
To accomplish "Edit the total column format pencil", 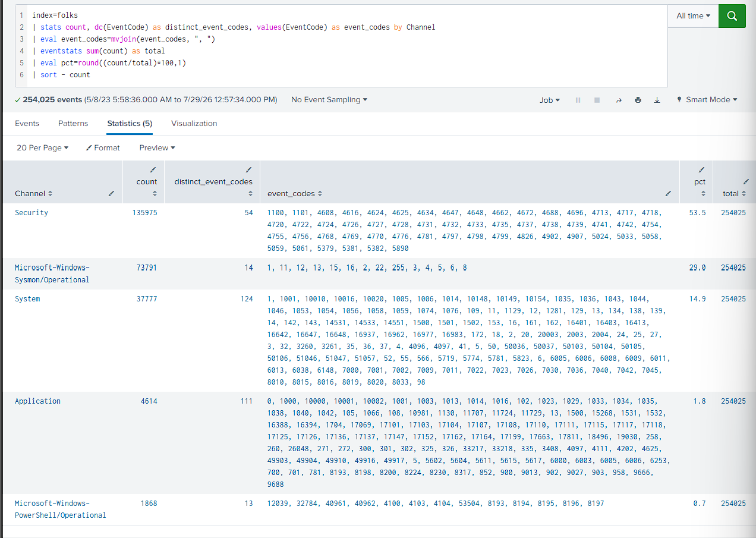I will [746, 181].
